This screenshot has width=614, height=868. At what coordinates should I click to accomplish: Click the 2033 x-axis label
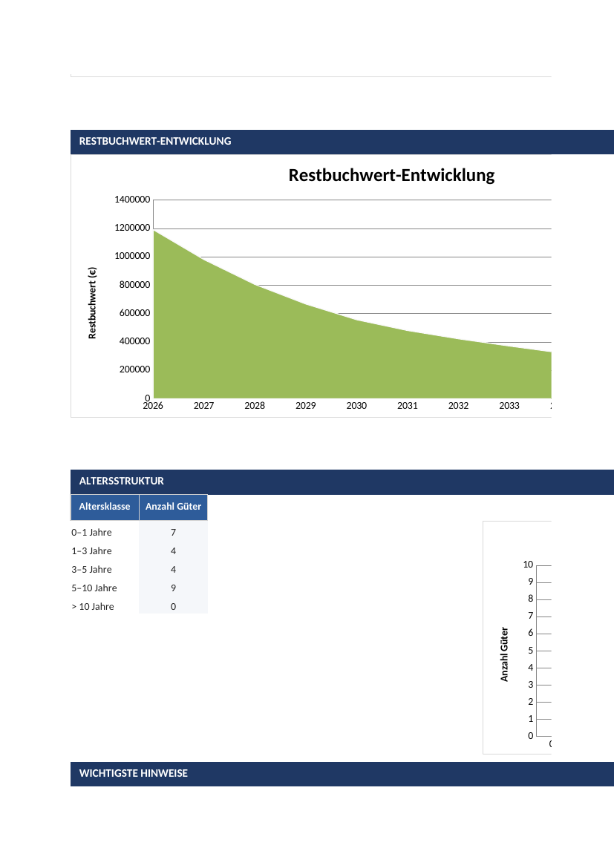(x=509, y=406)
